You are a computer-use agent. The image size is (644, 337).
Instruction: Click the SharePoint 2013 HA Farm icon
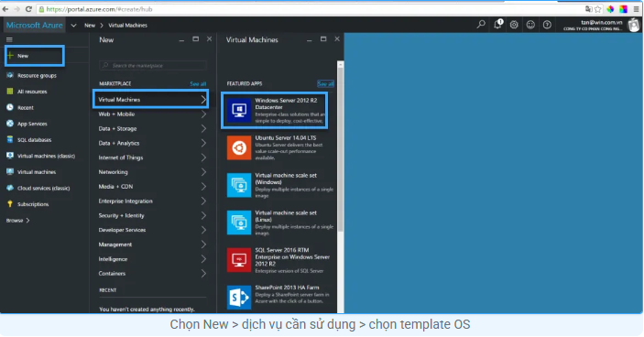[239, 298]
